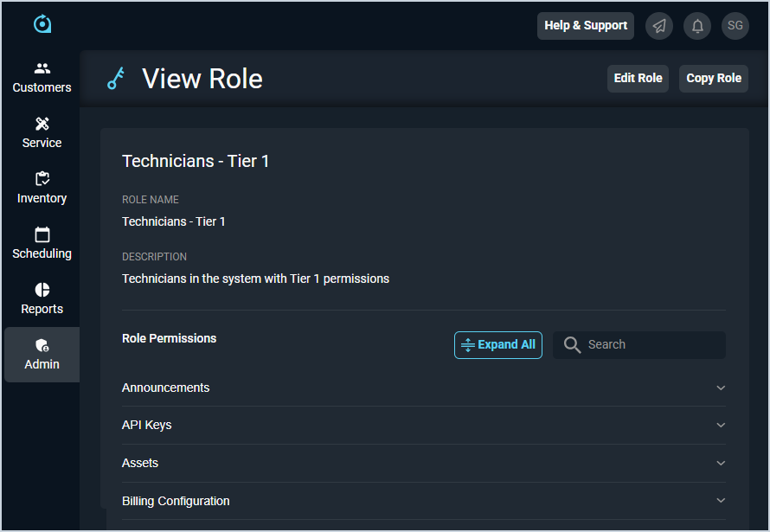Open the Admin shield icon

coord(42,345)
